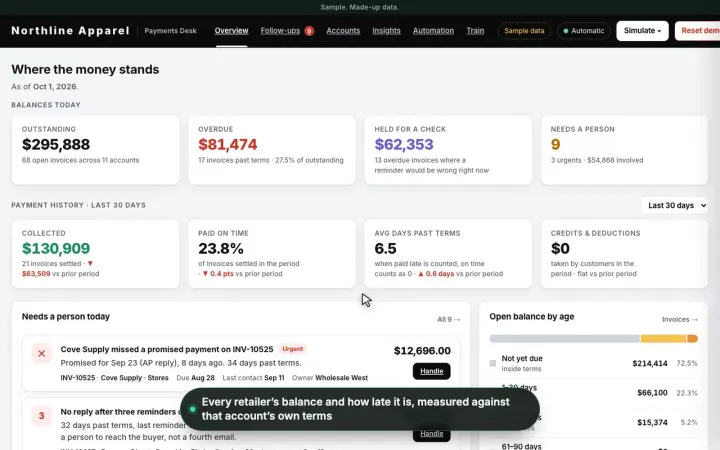Click the Paid on time 23.8% value
This screenshot has width=720, height=450.
pos(221,248)
